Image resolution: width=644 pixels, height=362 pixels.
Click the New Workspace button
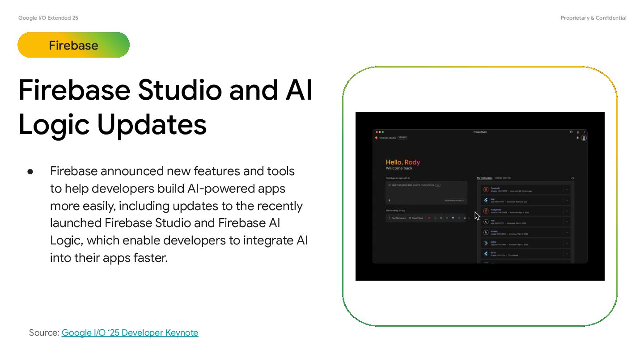(x=397, y=218)
